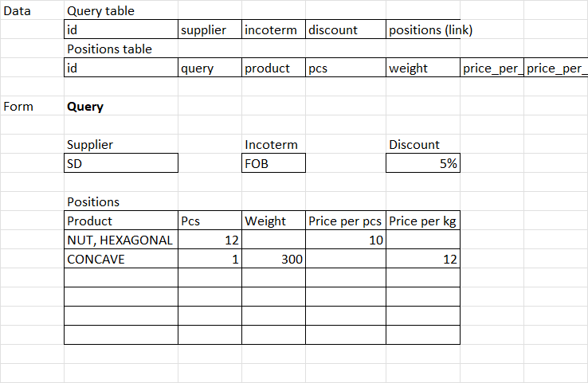Click the Discount field showing 5%
Screen dimensions: 588x383
click(422, 164)
